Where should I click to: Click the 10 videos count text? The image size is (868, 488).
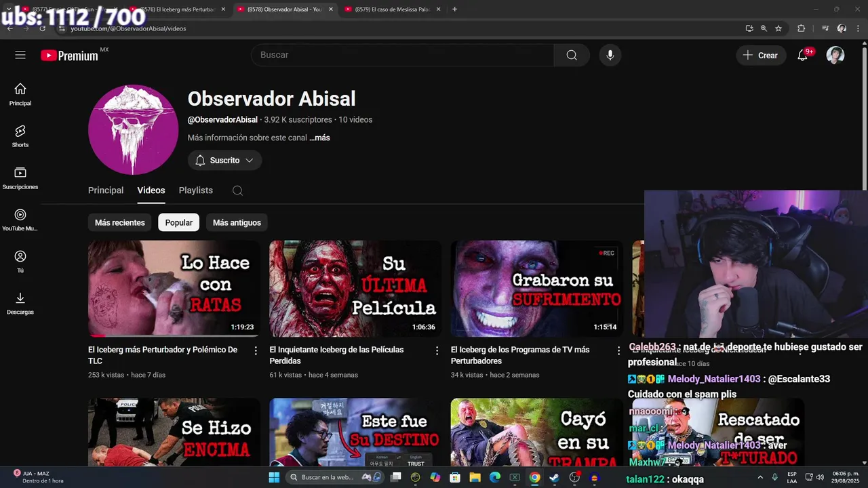355,120
